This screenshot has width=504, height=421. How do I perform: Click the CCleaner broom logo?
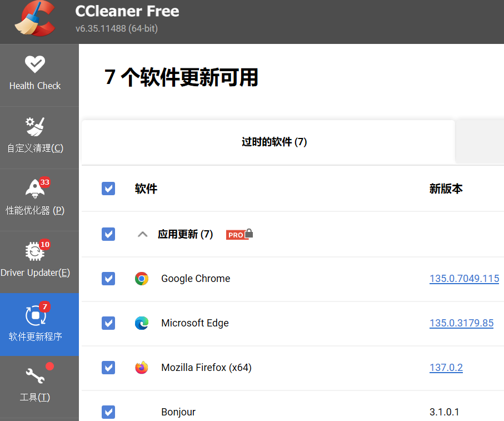pos(34,18)
